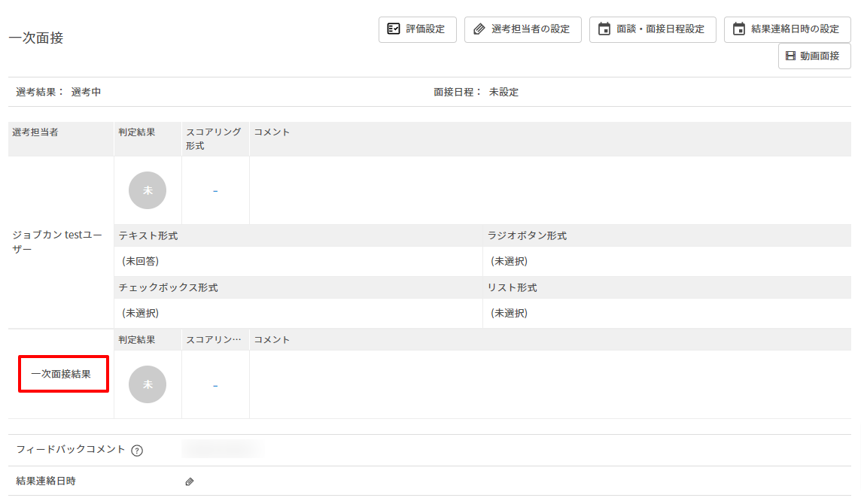861x504 pixels.
Task: Click (未回答) under テキスト形式
Action: point(141,261)
